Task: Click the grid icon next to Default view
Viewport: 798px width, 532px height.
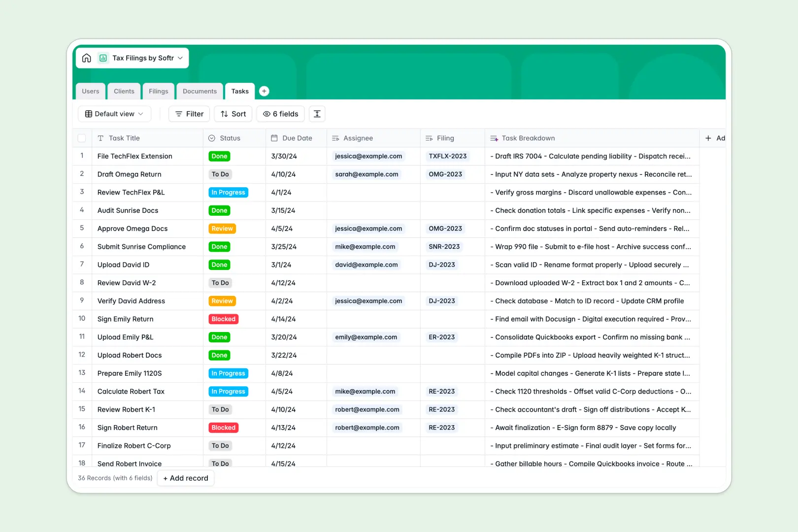Action: [89, 114]
